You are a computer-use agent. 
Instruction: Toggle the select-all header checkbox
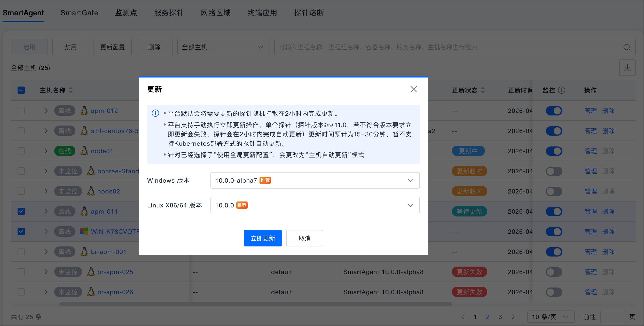click(21, 90)
